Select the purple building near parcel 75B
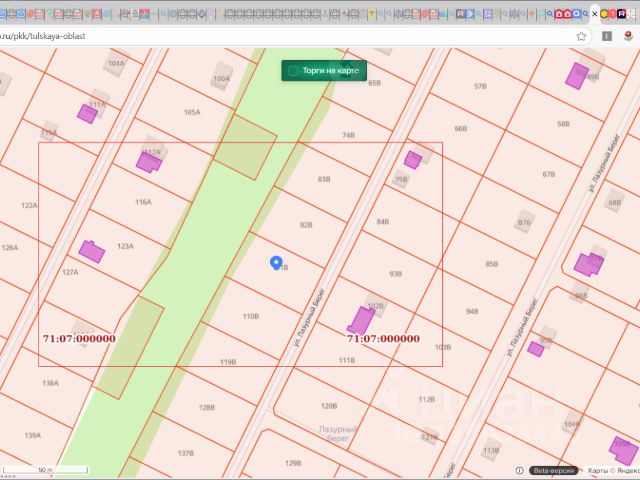The image size is (640, 480). tap(413, 160)
